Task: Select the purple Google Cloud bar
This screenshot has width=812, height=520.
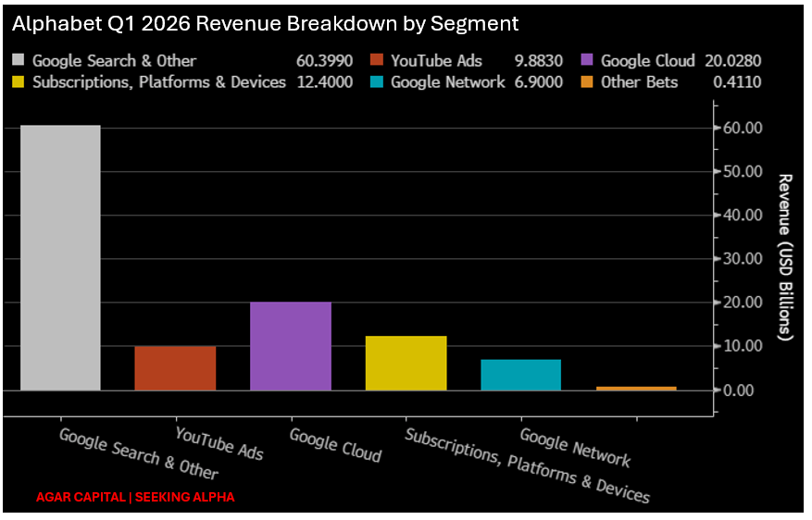Action: (291, 346)
